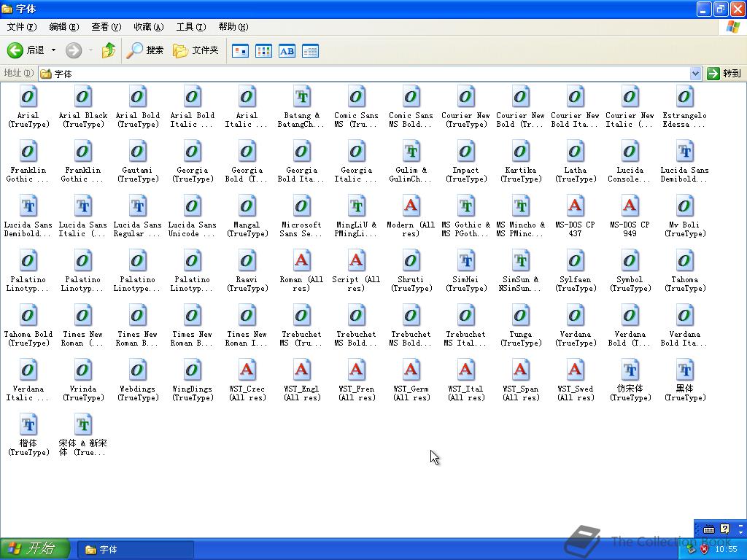Select the Roman (All res) font icon
The width and height of the screenshot is (747, 560).
(x=301, y=262)
